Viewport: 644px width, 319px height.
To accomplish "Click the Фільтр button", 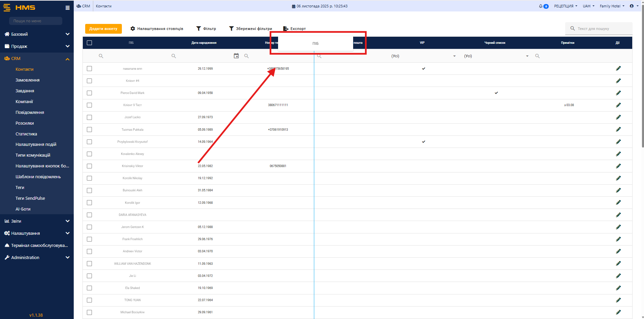I will 206,29.
